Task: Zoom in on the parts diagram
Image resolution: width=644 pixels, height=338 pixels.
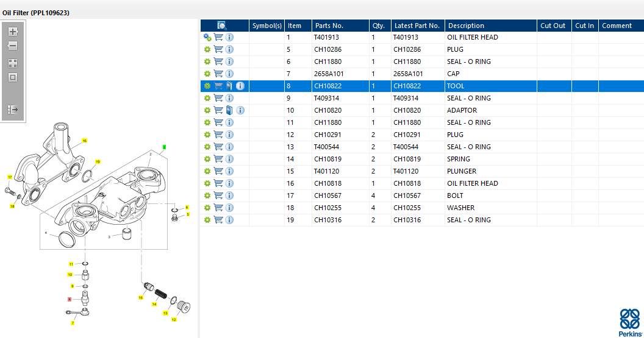Action: click(x=13, y=32)
